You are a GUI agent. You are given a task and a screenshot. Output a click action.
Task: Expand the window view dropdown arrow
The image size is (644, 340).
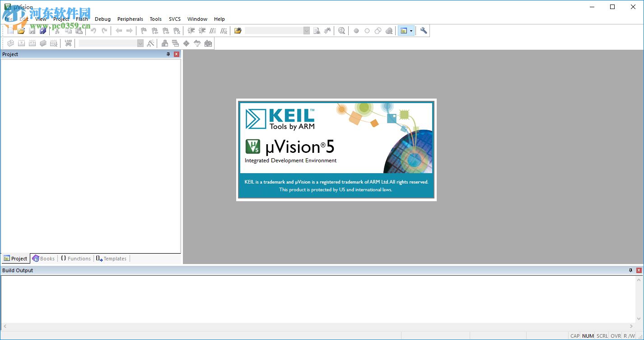tap(411, 31)
